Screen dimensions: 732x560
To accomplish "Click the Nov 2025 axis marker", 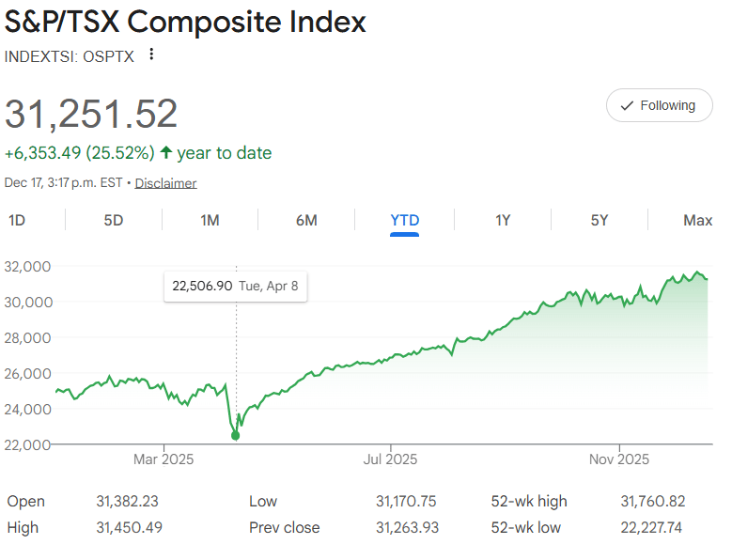I will click(x=619, y=459).
